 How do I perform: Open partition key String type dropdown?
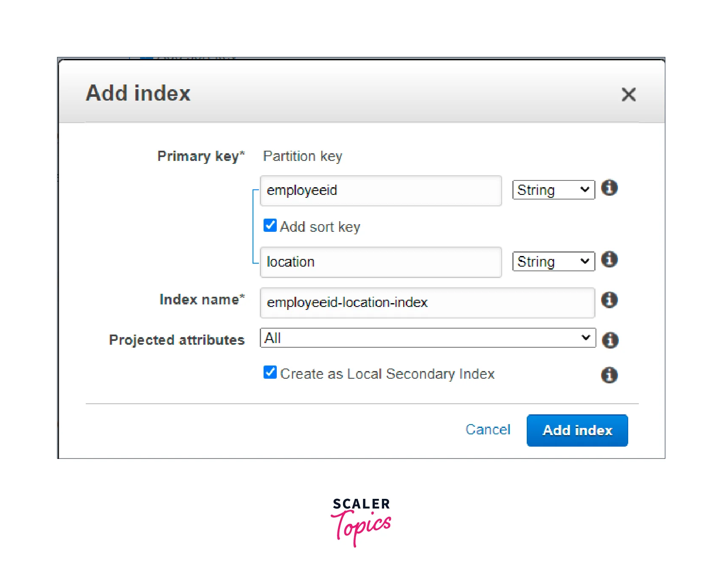click(x=553, y=190)
